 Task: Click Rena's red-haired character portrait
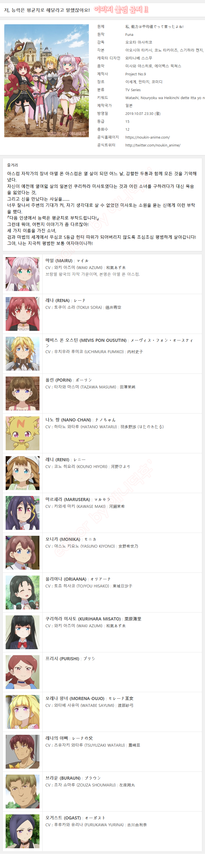[x=23, y=314]
